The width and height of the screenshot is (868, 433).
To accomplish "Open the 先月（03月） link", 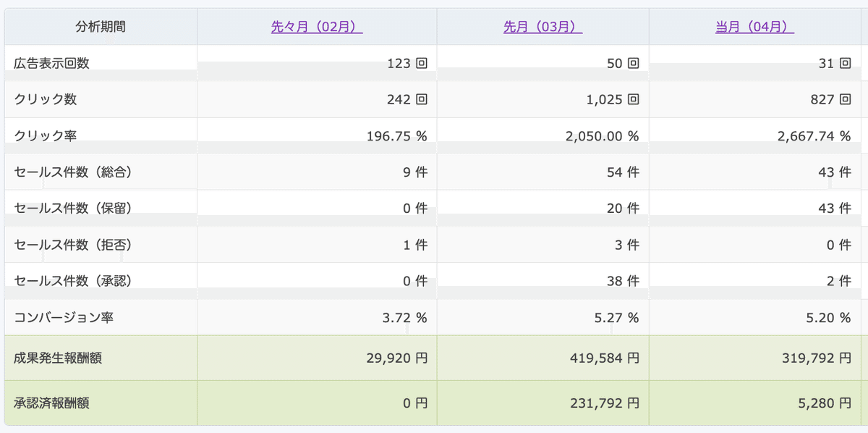I will (542, 28).
